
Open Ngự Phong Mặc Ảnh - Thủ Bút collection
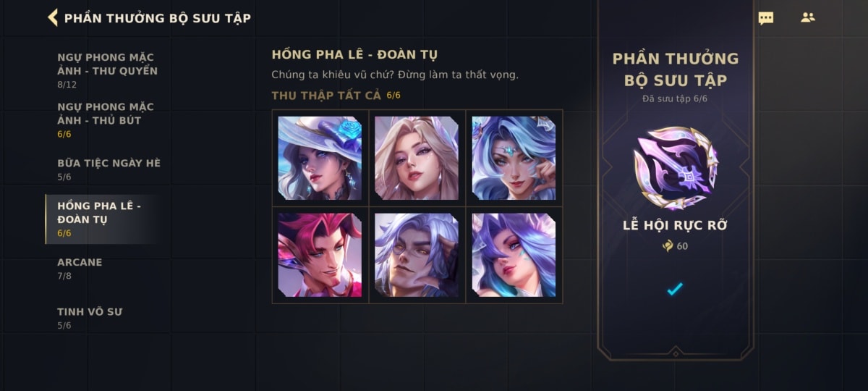tap(107, 119)
